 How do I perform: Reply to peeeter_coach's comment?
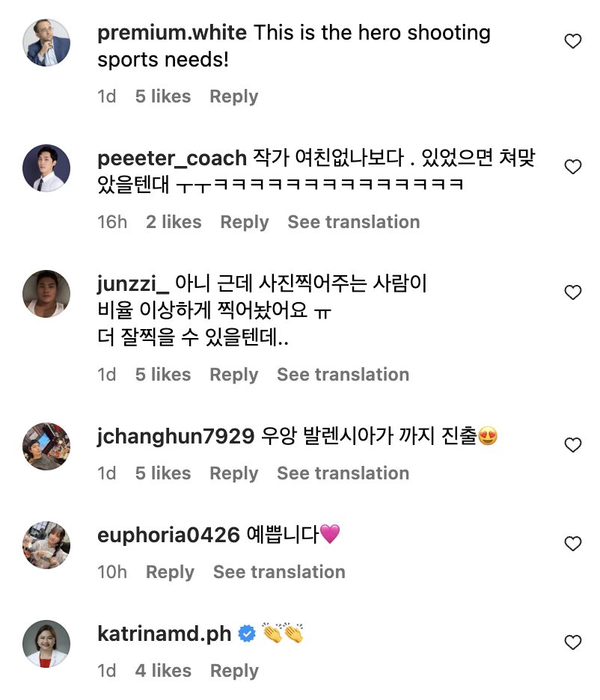pos(244,222)
